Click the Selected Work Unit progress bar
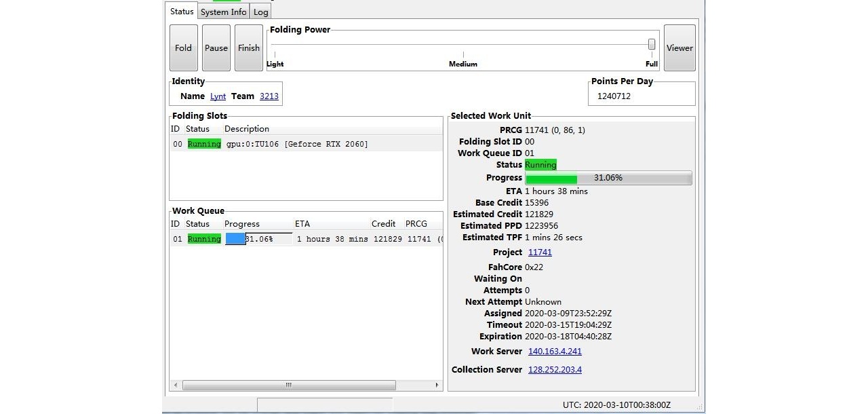 (x=608, y=178)
